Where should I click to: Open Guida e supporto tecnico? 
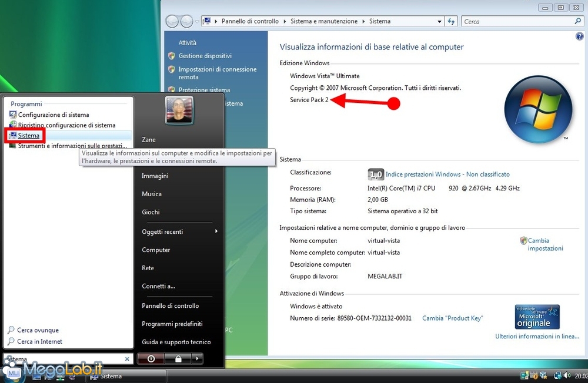coord(176,342)
